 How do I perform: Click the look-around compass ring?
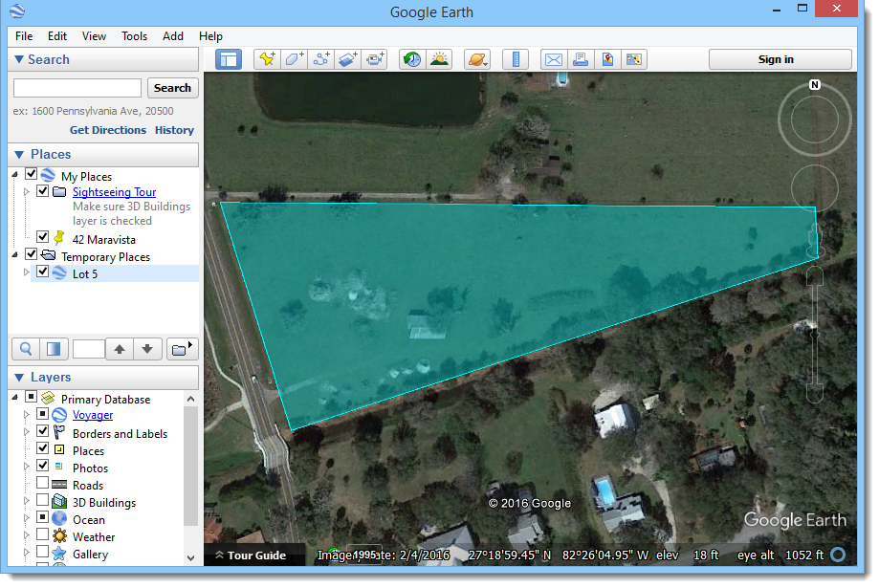coord(815,120)
